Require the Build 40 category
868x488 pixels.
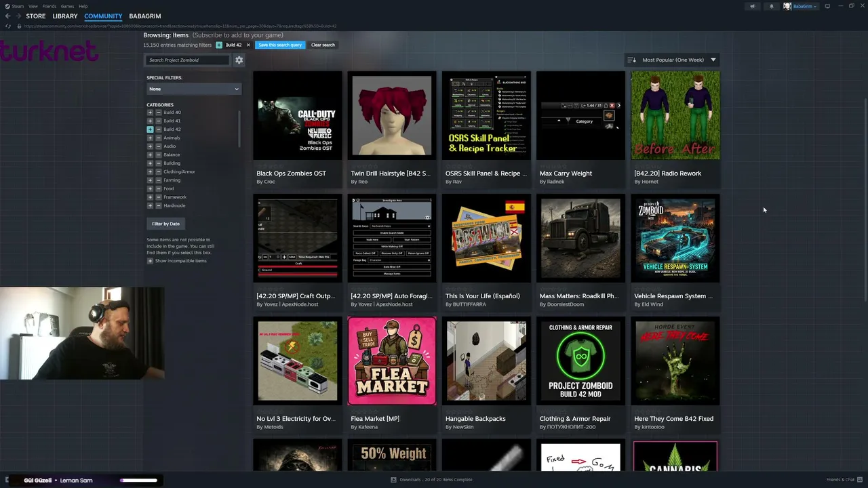(x=150, y=113)
